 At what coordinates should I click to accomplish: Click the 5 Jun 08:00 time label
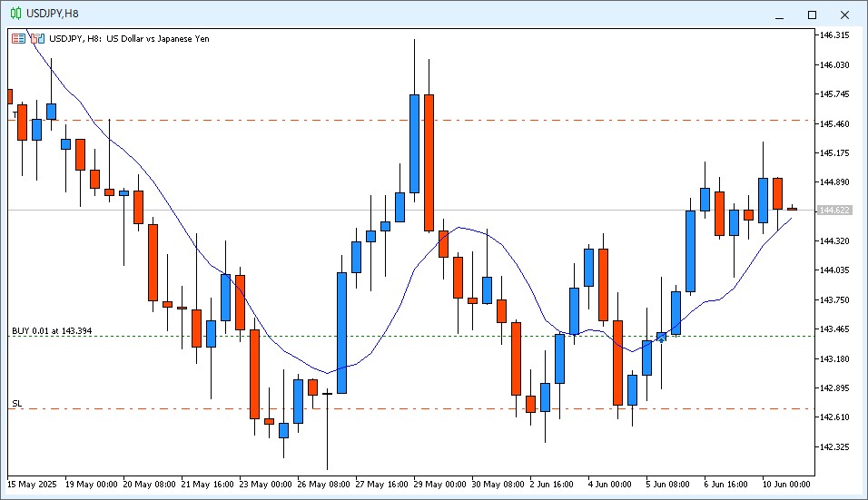click(x=668, y=485)
